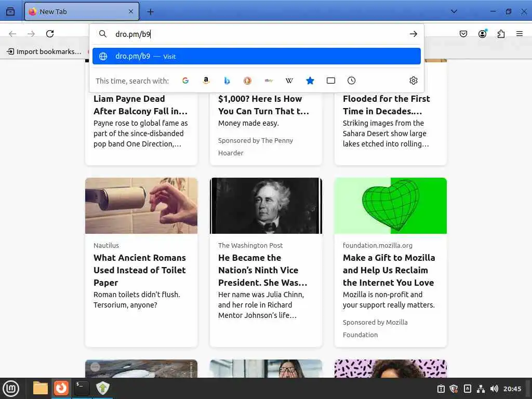Search open tabs using the tab icon
532x399 pixels.
pyautogui.click(x=331, y=81)
